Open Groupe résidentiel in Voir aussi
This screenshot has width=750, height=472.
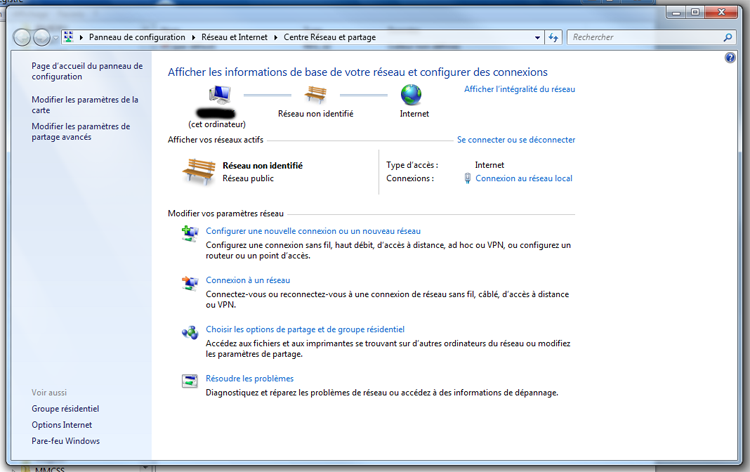pos(66,409)
